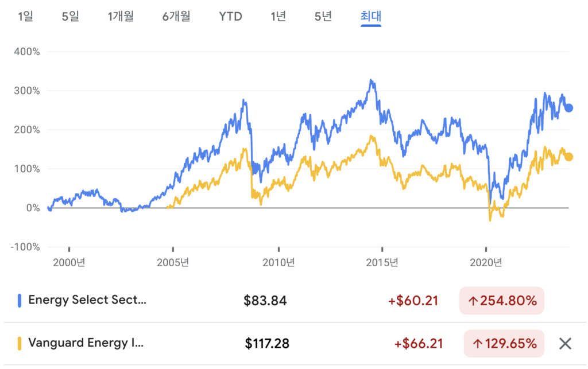Show the 5년 chart range
This screenshot has height=369, width=588.
[323, 16]
